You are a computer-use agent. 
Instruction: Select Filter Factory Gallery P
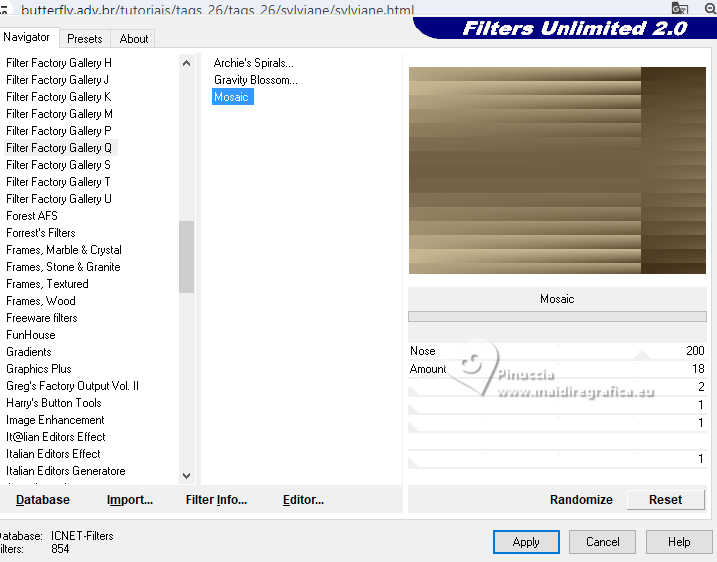click(59, 131)
